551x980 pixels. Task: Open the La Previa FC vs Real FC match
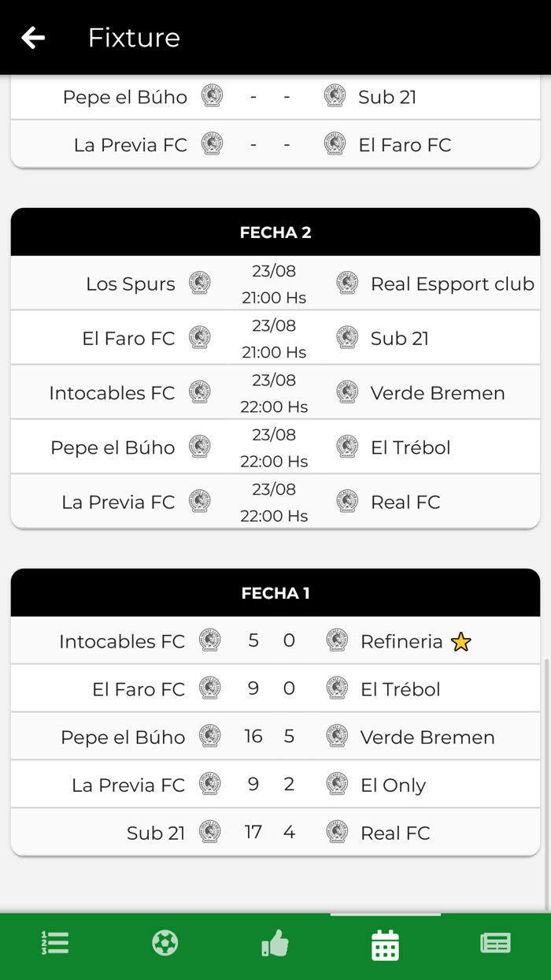coord(275,501)
